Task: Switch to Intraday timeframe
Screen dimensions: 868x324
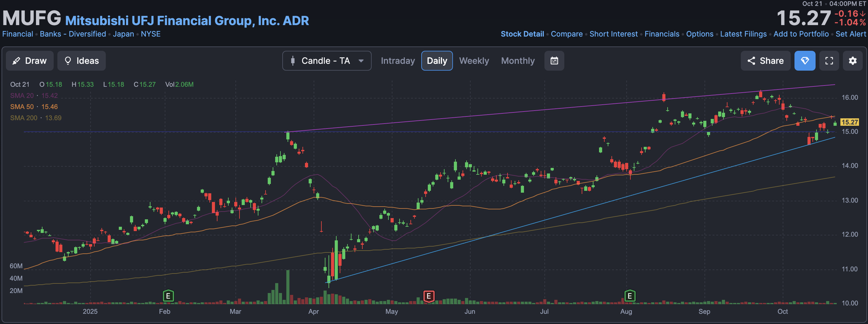Action: pos(398,61)
